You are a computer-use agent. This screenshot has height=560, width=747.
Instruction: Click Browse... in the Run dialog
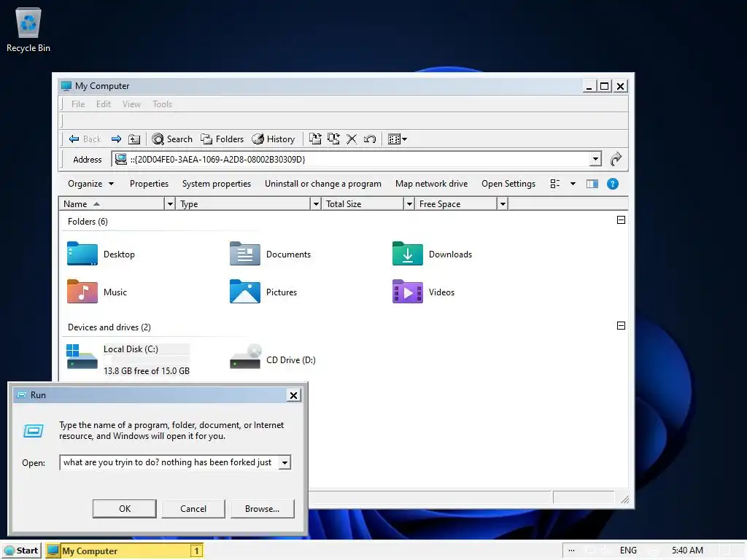pos(262,508)
